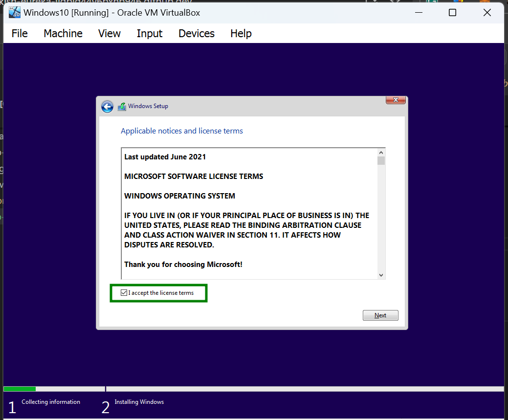Minimize the VirtualBox window
The image size is (508, 420).
point(419,13)
